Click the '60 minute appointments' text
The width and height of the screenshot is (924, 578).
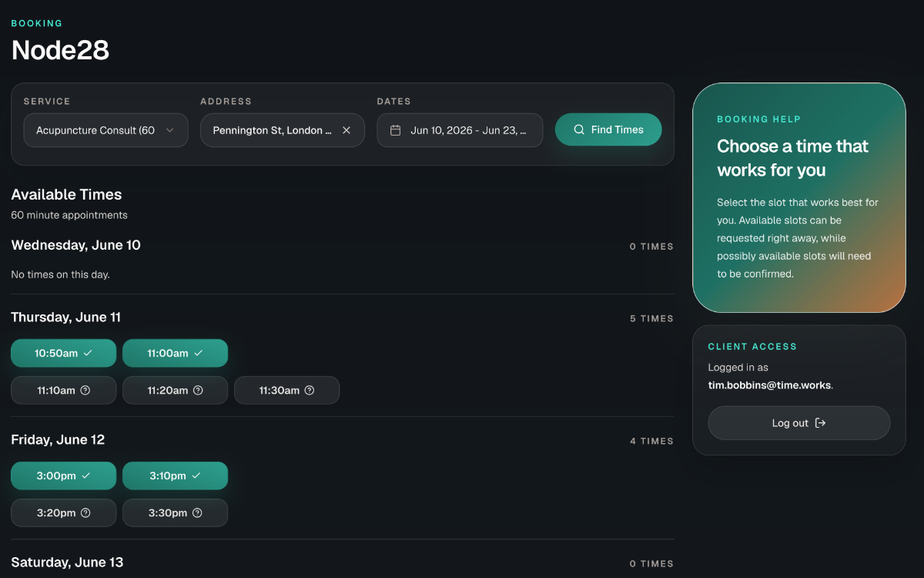[69, 215]
